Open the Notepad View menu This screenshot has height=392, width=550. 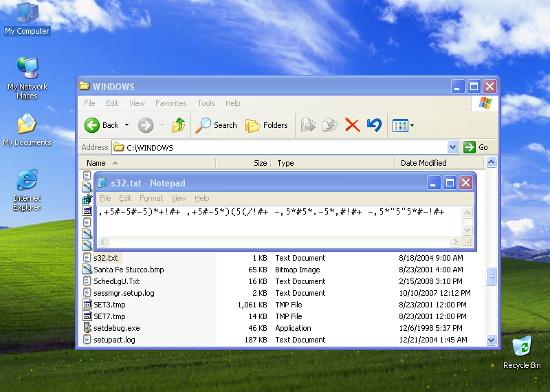pos(179,198)
